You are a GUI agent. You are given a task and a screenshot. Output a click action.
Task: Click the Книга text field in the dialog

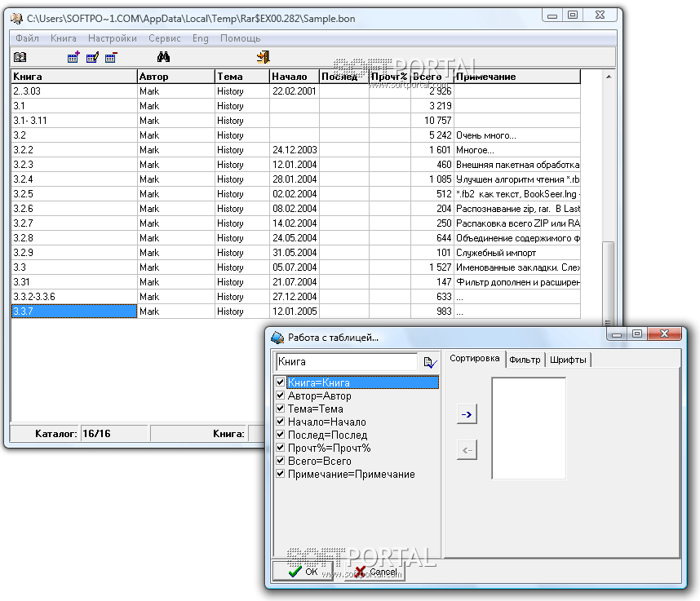347,362
